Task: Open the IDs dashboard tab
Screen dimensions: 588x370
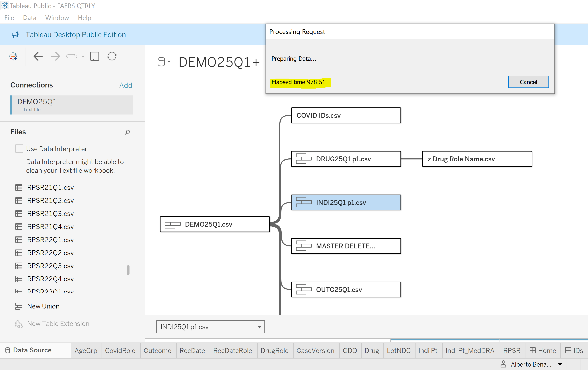Action: [x=574, y=350]
